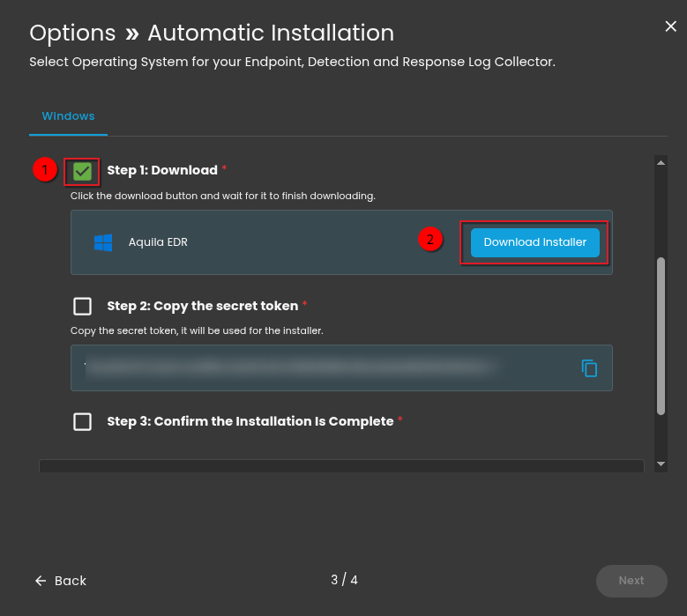Click the Next button
Viewport: 687px width, 616px height.
[x=631, y=581]
